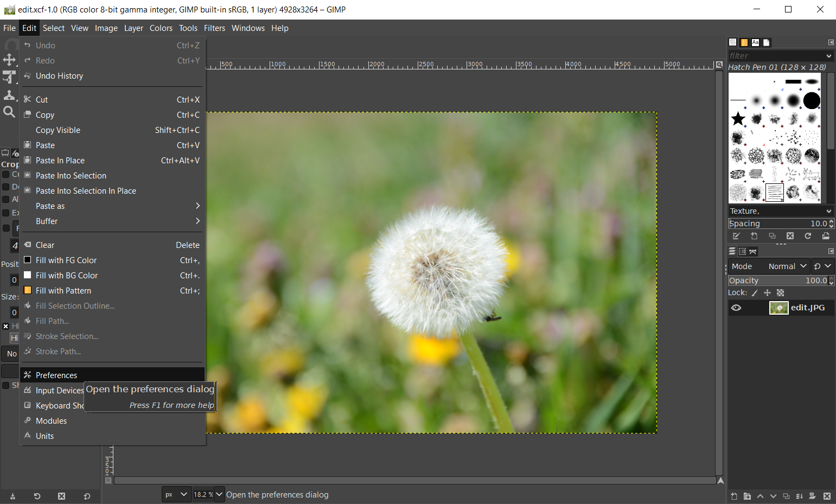Toggle lock alpha channel checkerboard icon
This screenshot has width=836, height=504.
(781, 293)
